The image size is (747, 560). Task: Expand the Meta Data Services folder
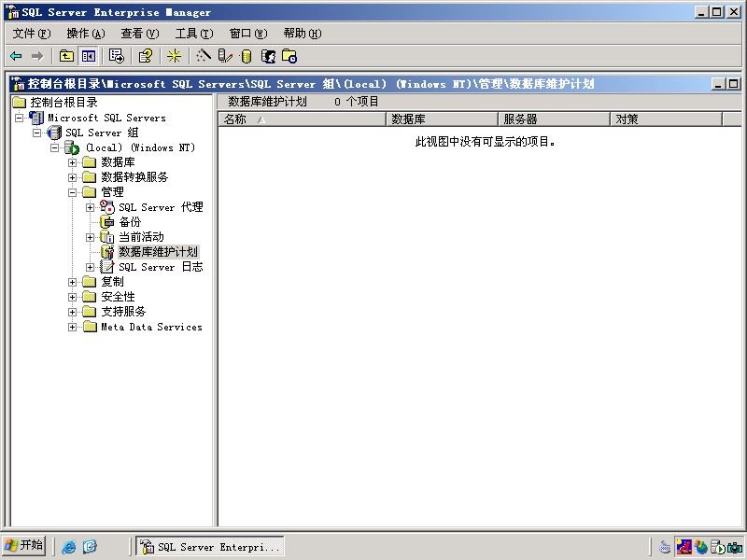pos(72,328)
